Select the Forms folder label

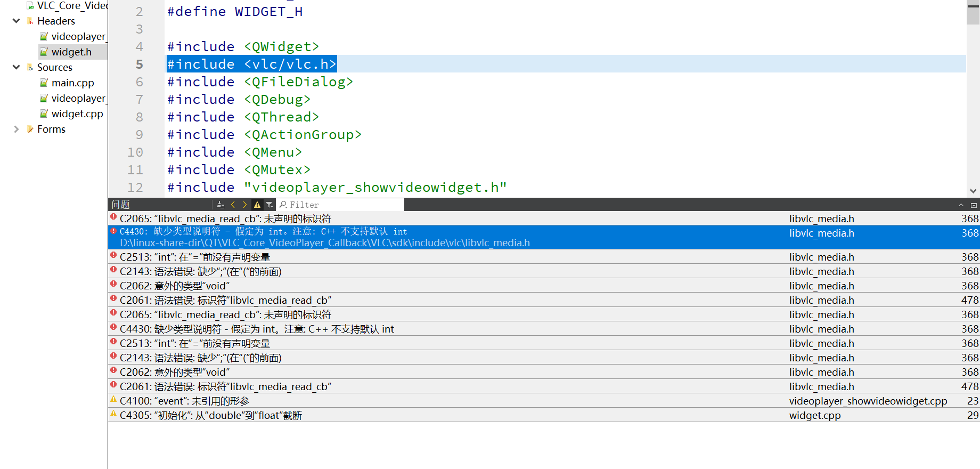pos(51,129)
